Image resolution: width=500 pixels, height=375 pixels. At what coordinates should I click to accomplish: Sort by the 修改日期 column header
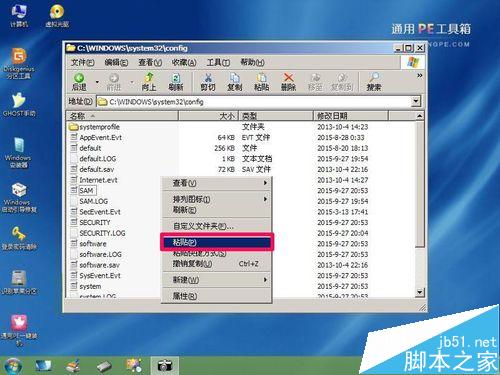351,116
